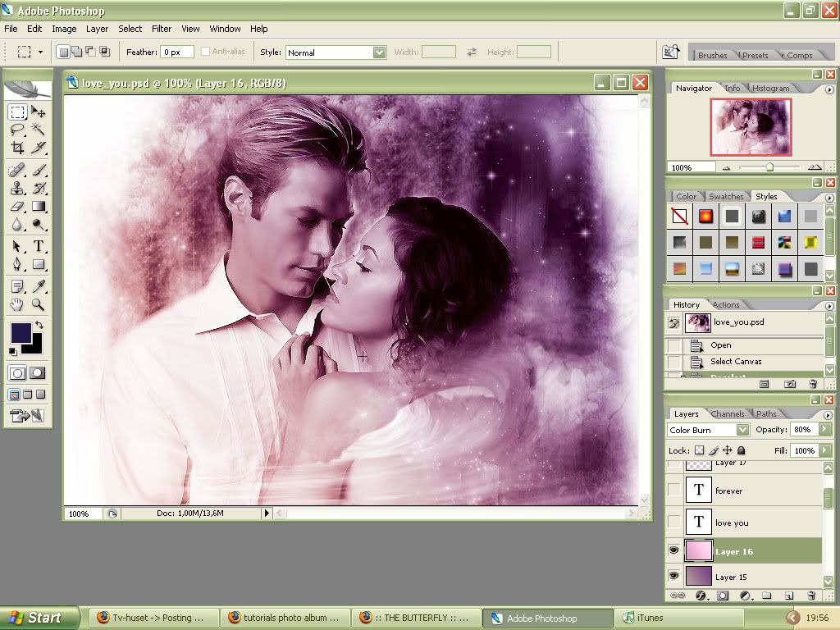
Task: Select the Notes tool
Action: (17, 286)
